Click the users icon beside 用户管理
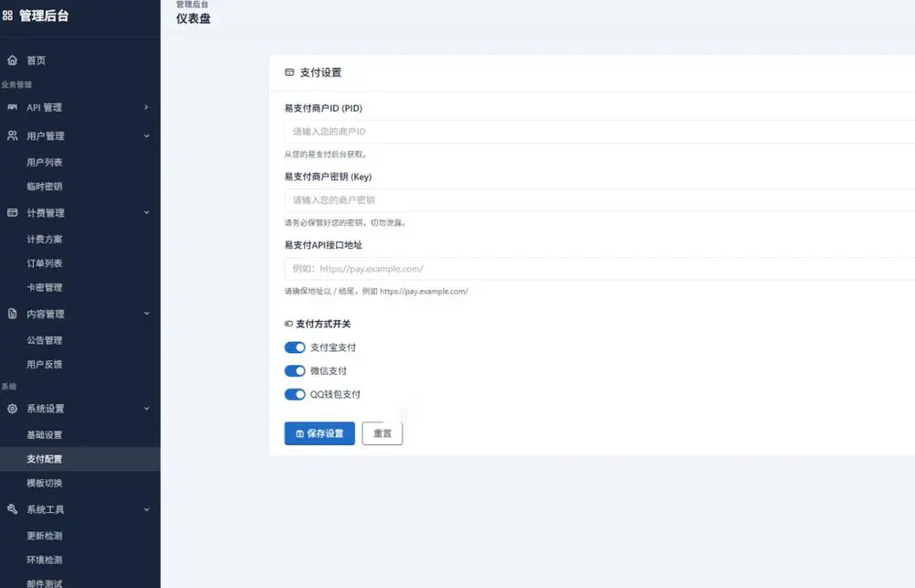This screenshot has width=915, height=588. pos(12,135)
